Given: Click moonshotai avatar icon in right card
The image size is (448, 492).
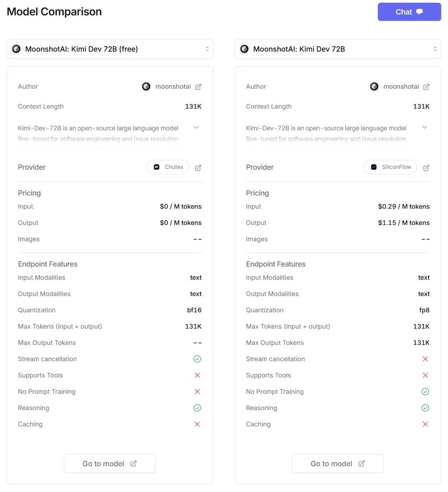Looking at the screenshot, I should click(374, 86).
